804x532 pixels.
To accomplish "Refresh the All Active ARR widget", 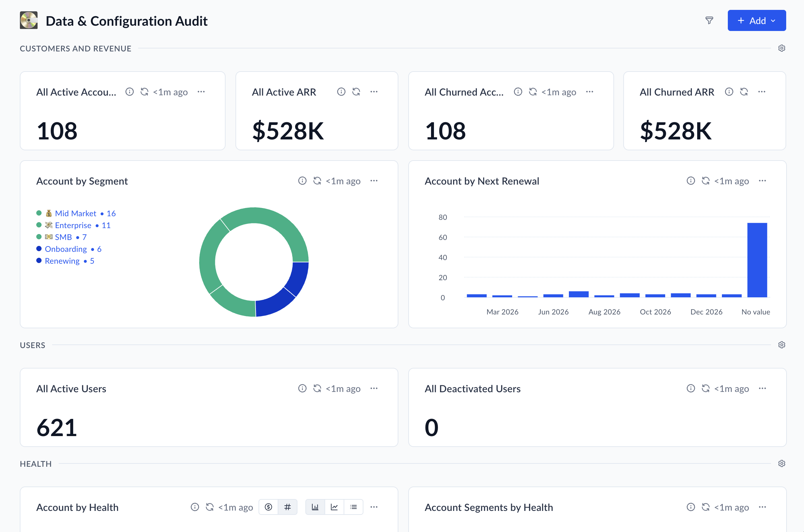I will pyautogui.click(x=356, y=92).
